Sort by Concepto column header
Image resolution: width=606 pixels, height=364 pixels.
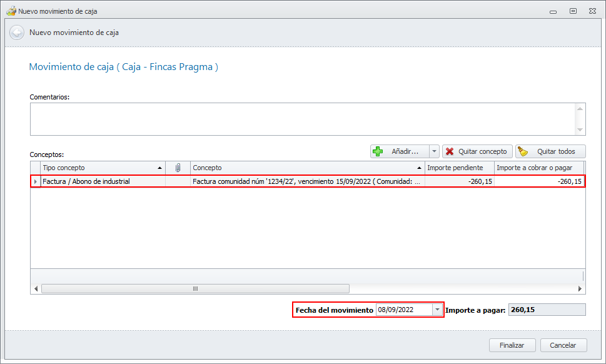(307, 168)
